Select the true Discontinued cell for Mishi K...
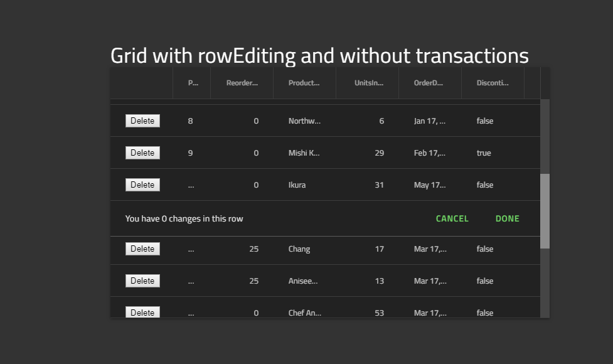Viewport: 613px width, 364px height. pyautogui.click(x=484, y=153)
